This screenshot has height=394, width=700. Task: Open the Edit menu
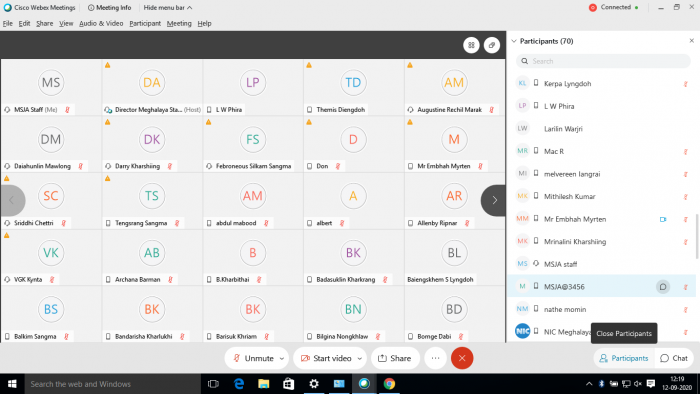pos(24,23)
